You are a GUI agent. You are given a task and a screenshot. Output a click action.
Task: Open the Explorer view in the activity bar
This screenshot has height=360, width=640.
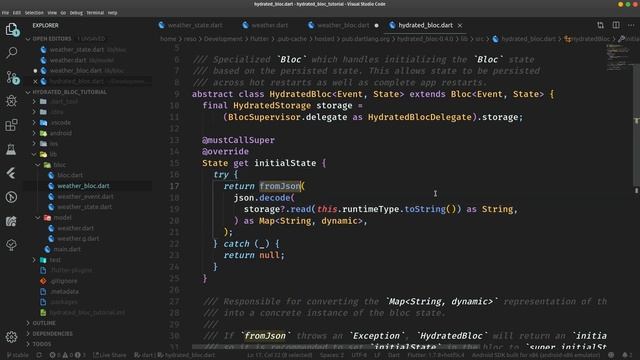tap(11, 29)
